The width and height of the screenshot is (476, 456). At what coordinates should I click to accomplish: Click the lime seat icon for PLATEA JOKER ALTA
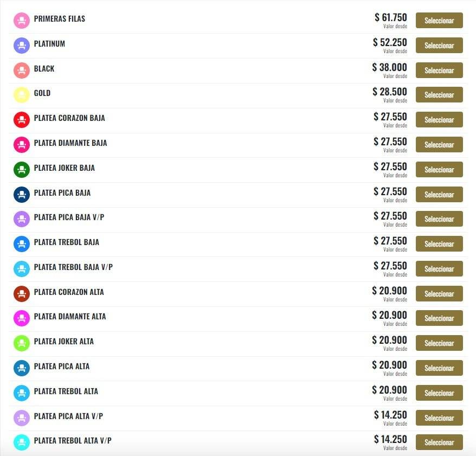pos(22,343)
